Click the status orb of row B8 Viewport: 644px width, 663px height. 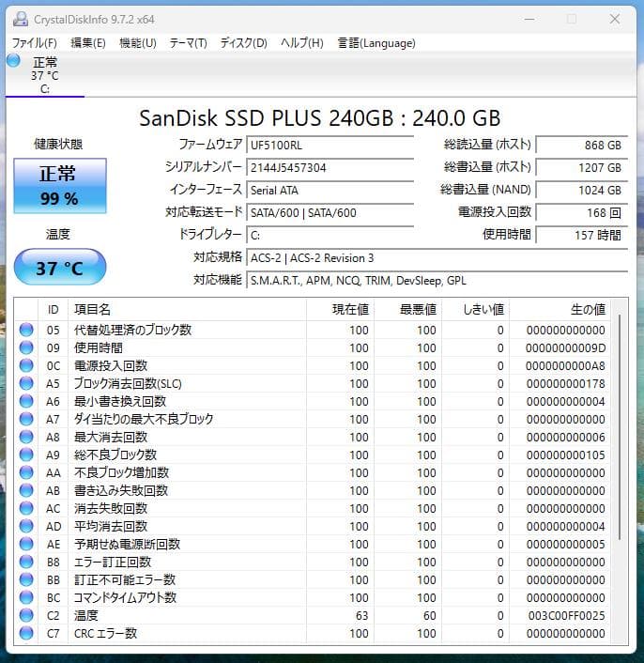click(x=26, y=562)
